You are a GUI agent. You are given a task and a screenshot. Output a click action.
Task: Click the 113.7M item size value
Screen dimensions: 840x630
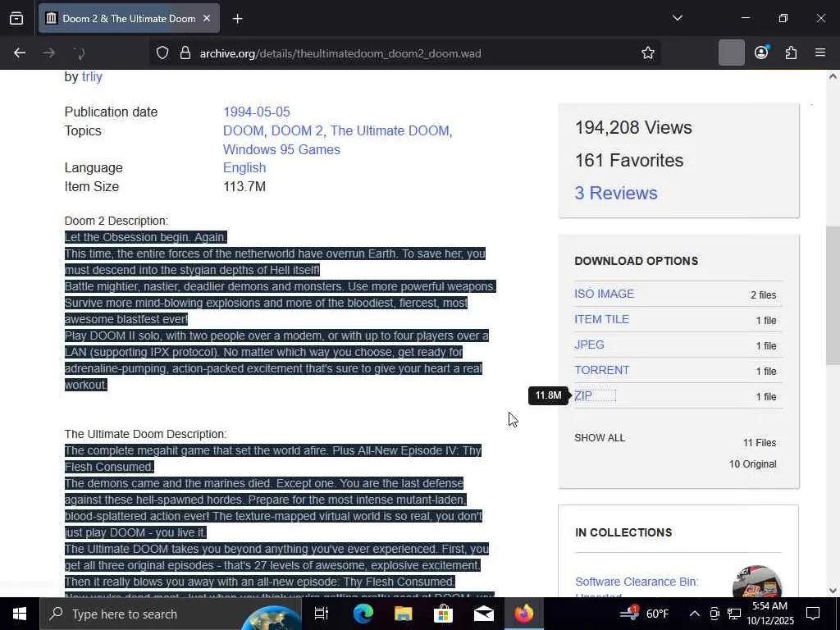(x=244, y=186)
